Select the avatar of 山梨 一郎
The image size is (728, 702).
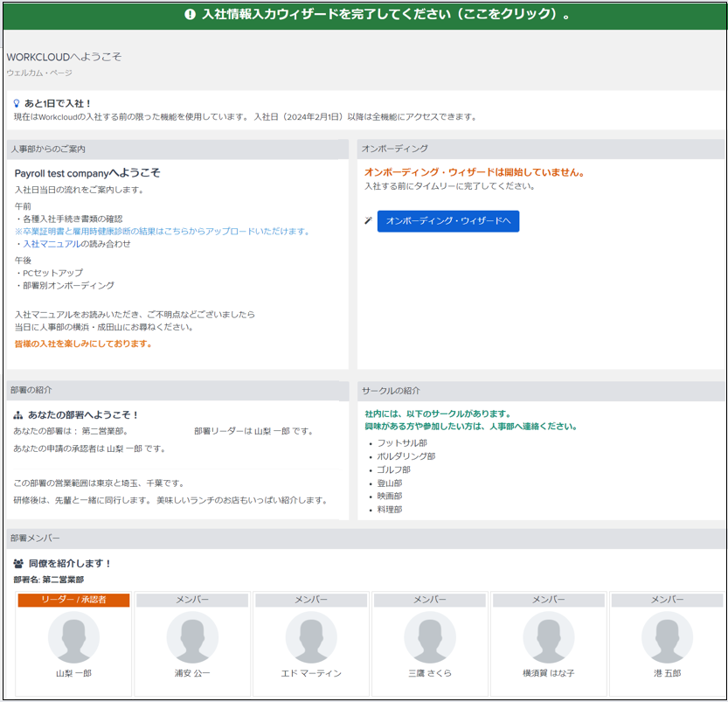coord(73,637)
